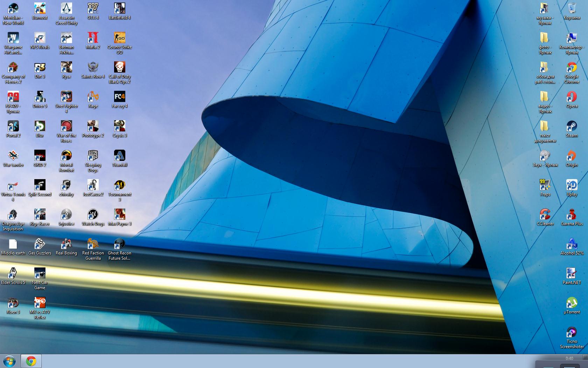Open the War of the Roses icon
This screenshot has height=368, width=588.
tap(66, 131)
